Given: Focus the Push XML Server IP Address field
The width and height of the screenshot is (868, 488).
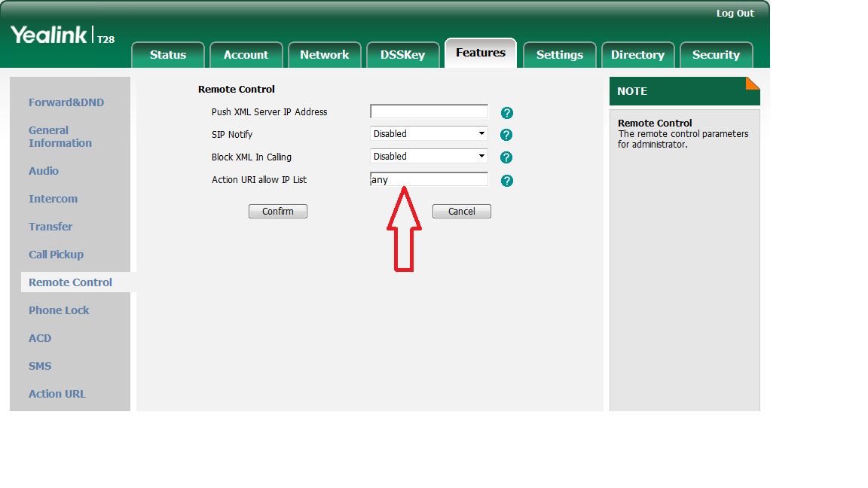Looking at the screenshot, I should tap(429, 111).
